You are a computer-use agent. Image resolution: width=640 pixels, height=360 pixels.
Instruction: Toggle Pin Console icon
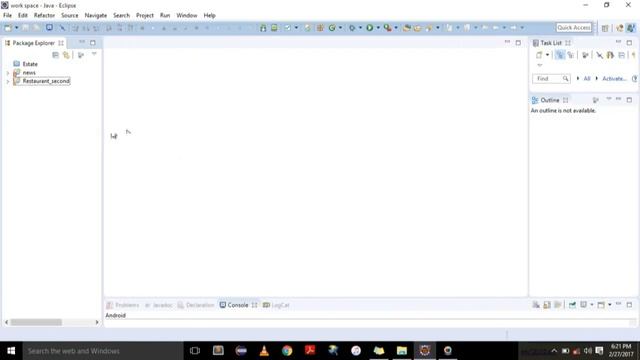572,304
